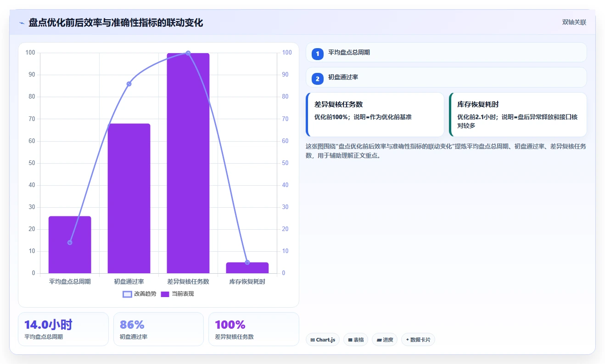Click the trend line point above 库存恢复耗时
Image resolution: width=605 pixels, height=364 pixels.
coord(247,262)
